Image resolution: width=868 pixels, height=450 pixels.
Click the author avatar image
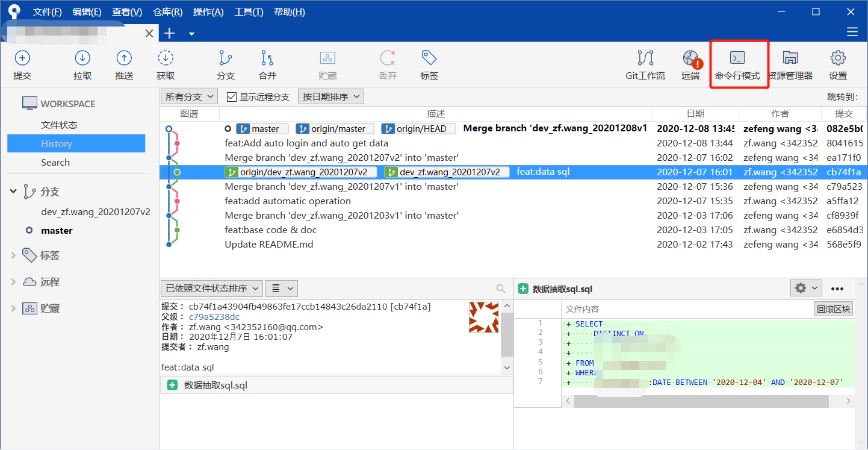pyautogui.click(x=484, y=317)
